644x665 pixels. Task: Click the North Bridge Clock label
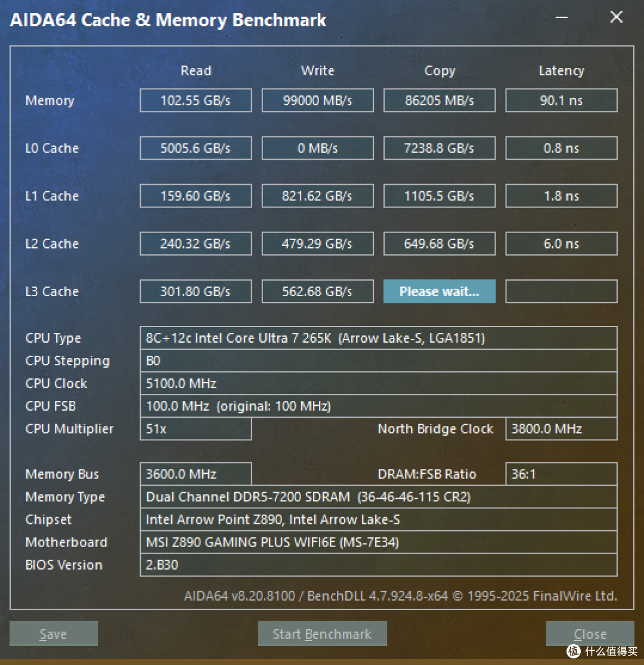435,429
